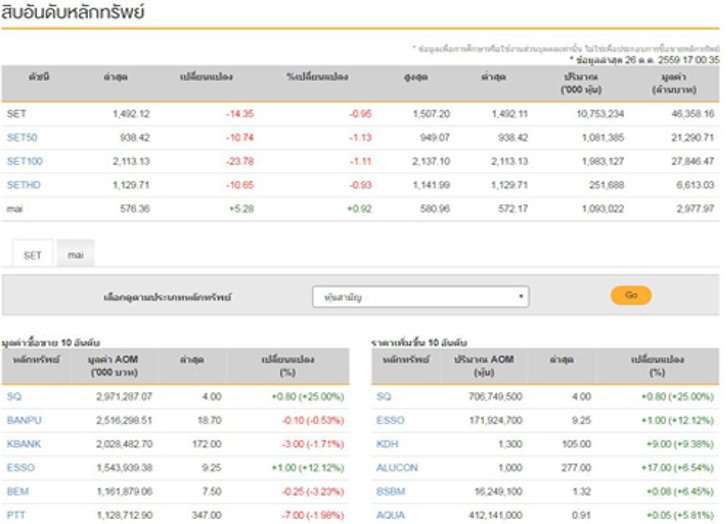Select the mai change value +5.28
Image resolution: width=728 pixels, height=524 pixels.
click(x=241, y=208)
